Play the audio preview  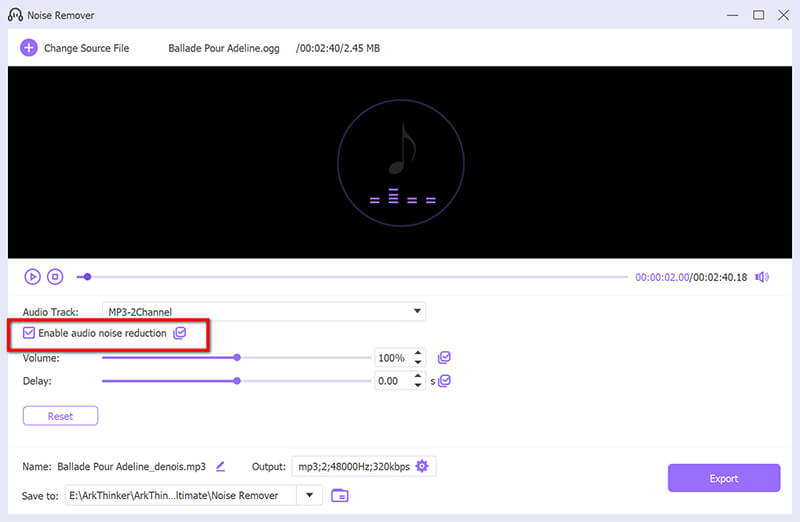(x=32, y=277)
